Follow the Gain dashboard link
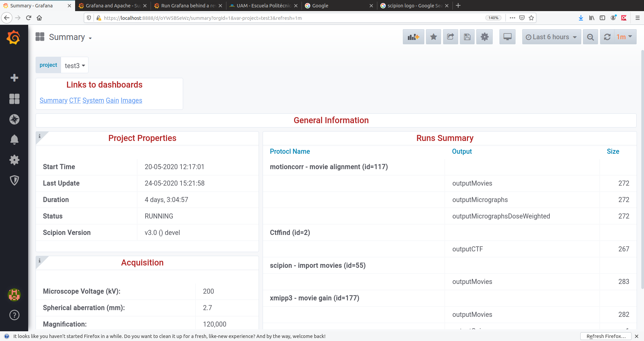Viewport: 644px width, 341px height. pos(112,100)
